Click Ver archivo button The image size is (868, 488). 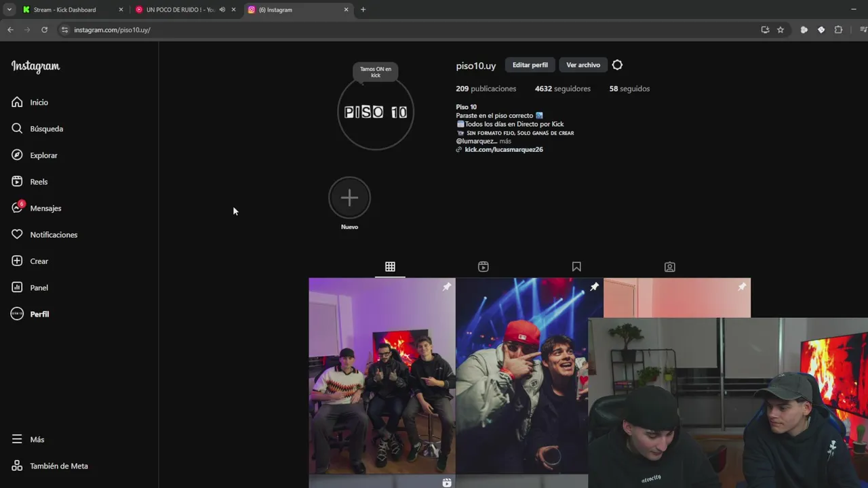click(583, 65)
